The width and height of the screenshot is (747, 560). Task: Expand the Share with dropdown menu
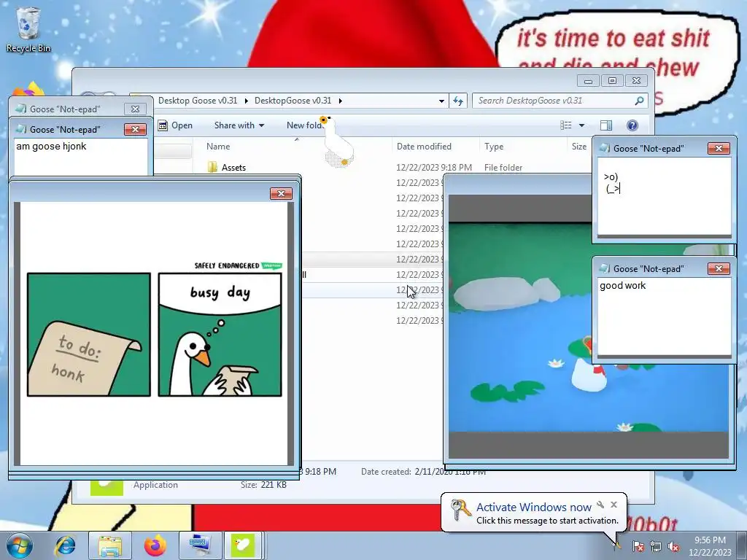tap(239, 125)
